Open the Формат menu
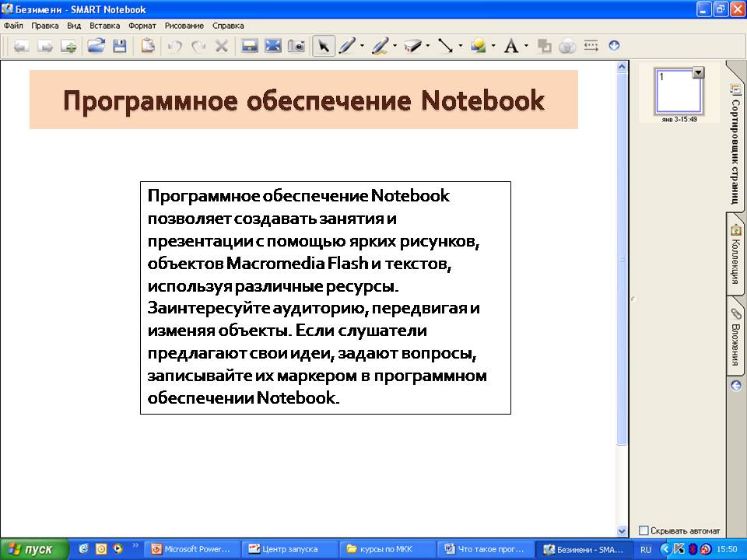 (x=142, y=26)
